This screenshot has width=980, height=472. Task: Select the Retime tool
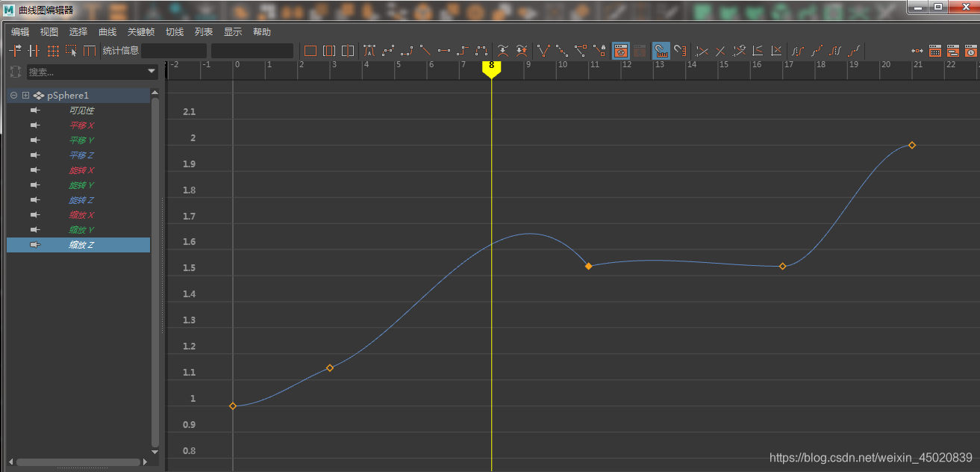coord(90,51)
